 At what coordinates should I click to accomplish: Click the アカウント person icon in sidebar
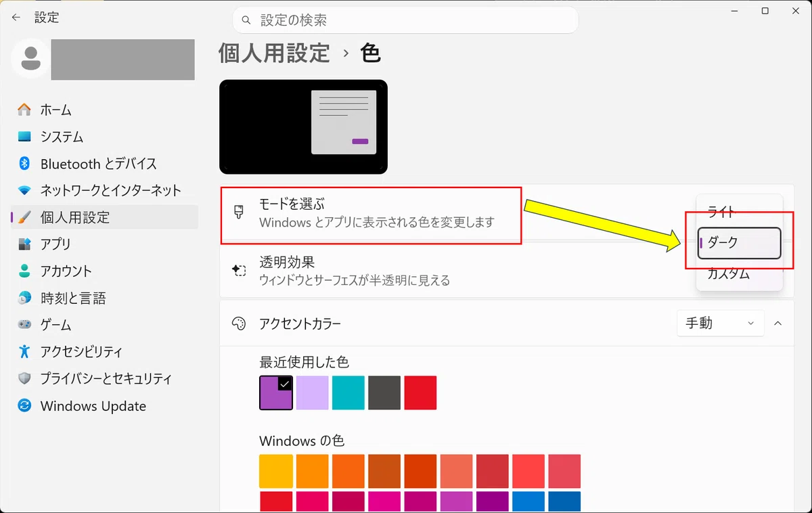(24, 271)
